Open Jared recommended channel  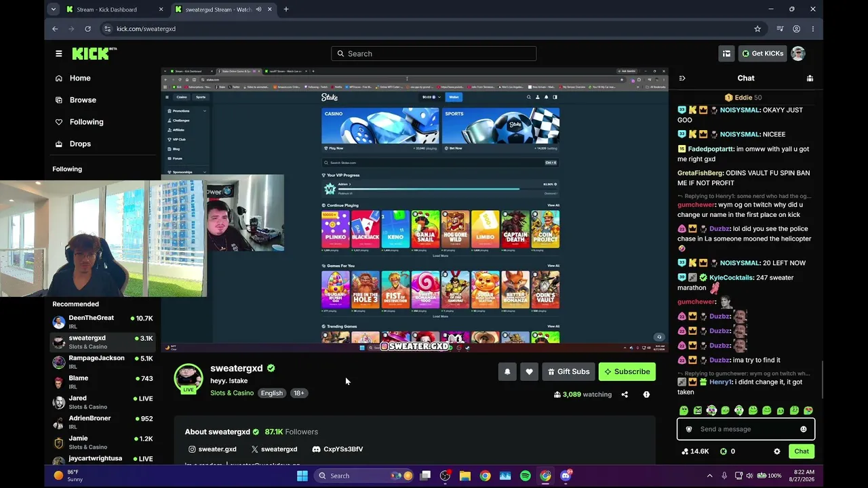(102, 403)
